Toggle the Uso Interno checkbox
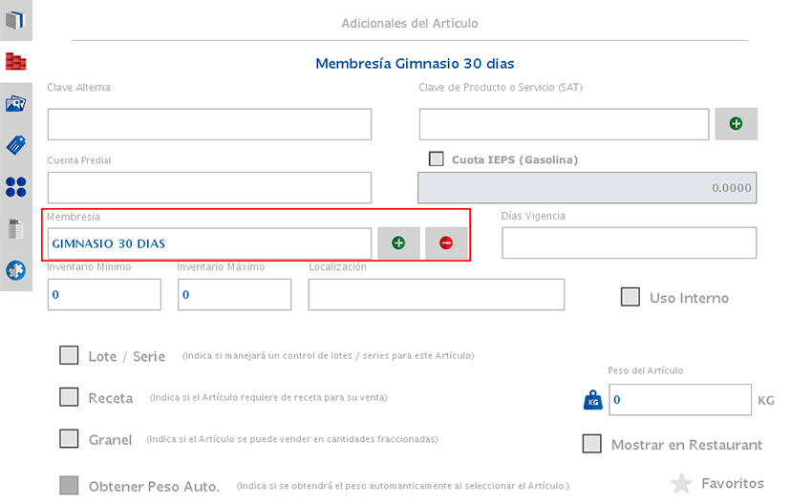 coord(630,297)
